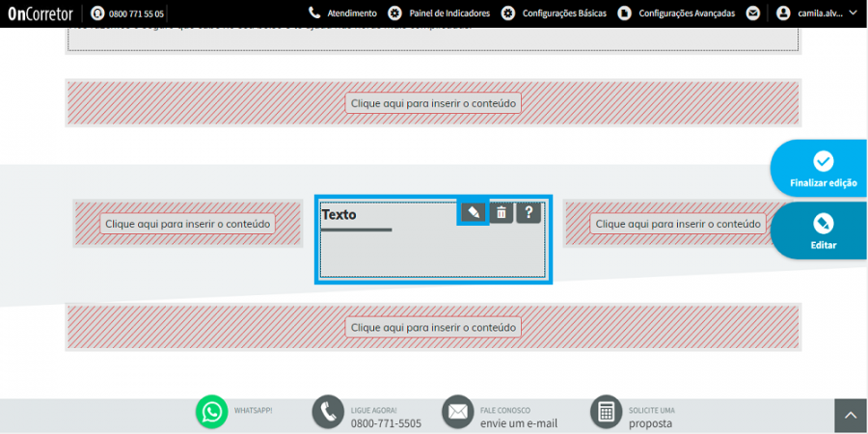The image size is (868, 434).
Task: Click the scroll-to-top arrow button
Action: tap(851, 416)
